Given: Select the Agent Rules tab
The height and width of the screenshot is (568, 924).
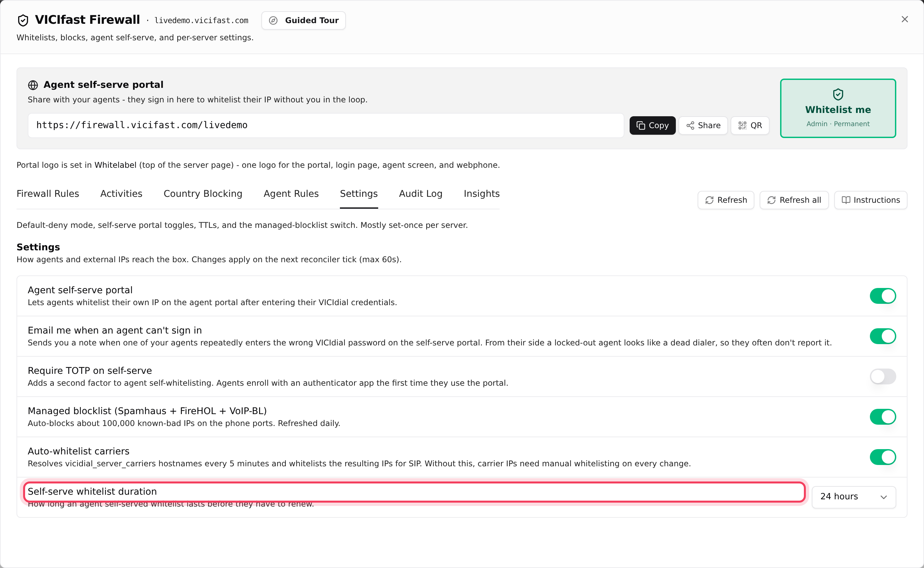Looking at the screenshot, I should (x=291, y=194).
